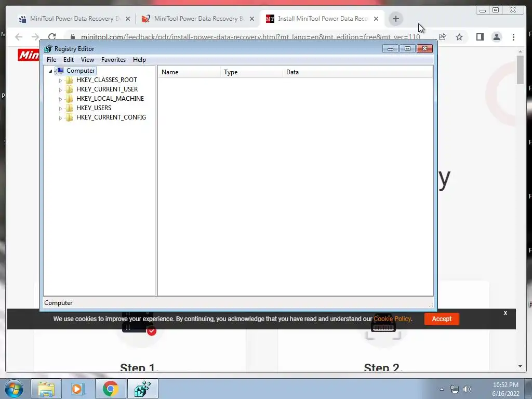This screenshot has height=399, width=532.
Task: Click the Chrome page vertical scrollbar thumb
Action: 520,70
